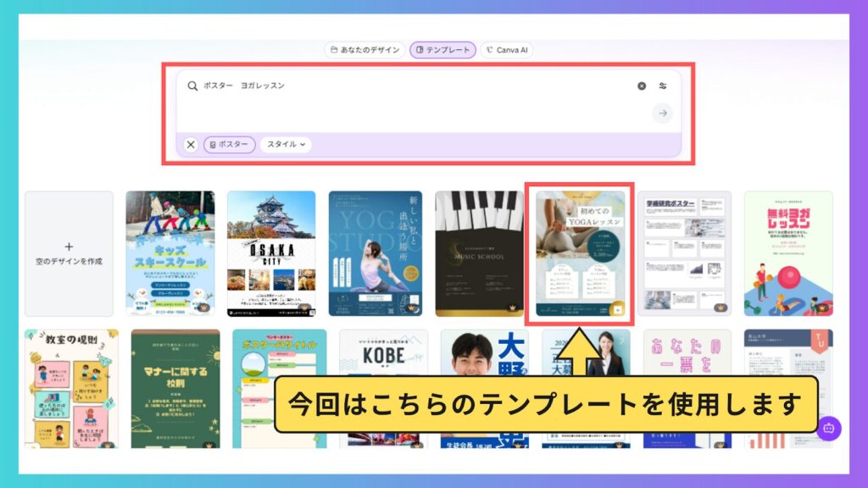
Task: Select the 初めてのYOGAレッスン template
Action: pyautogui.click(x=580, y=250)
